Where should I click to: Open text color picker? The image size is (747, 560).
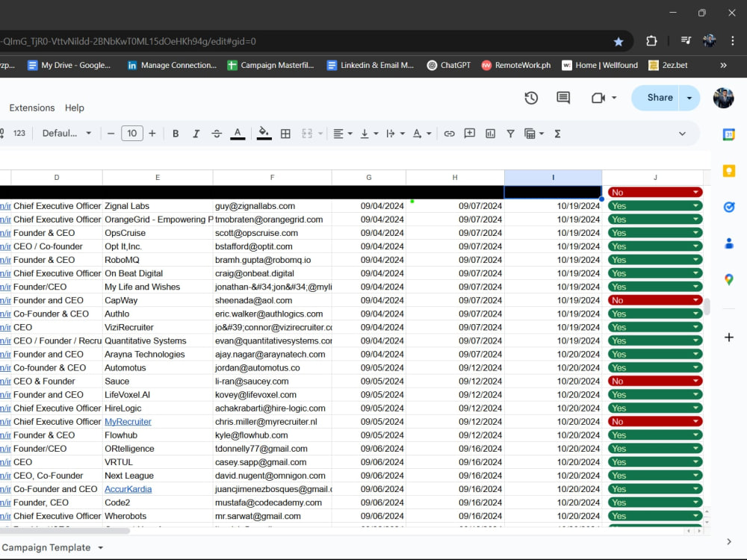pos(238,134)
